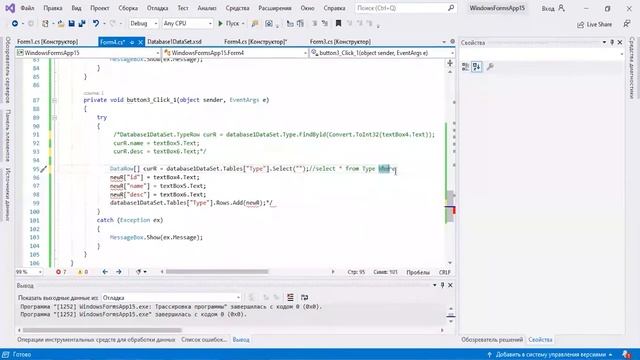
Task: Click the Visual Studio logo icon
Action: 10,8
